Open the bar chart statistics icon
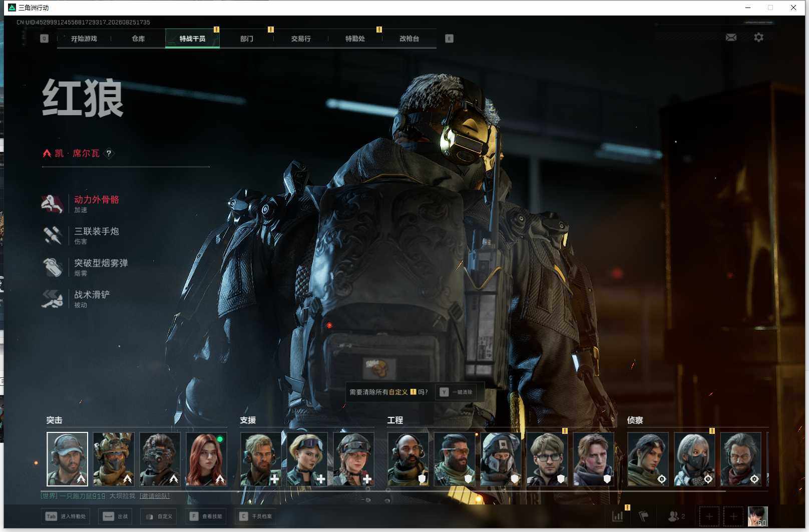The height and width of the screenshot is (532, 809). [618, 516]
